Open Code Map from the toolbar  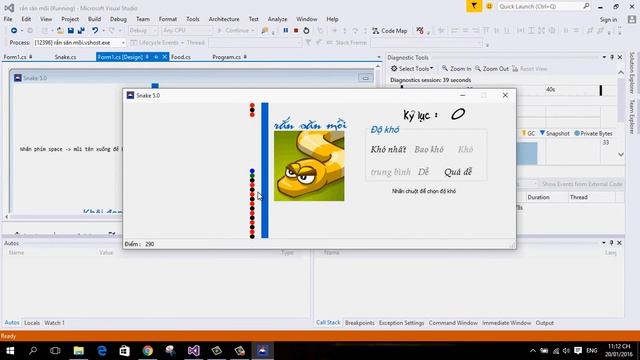click(389, 31)
